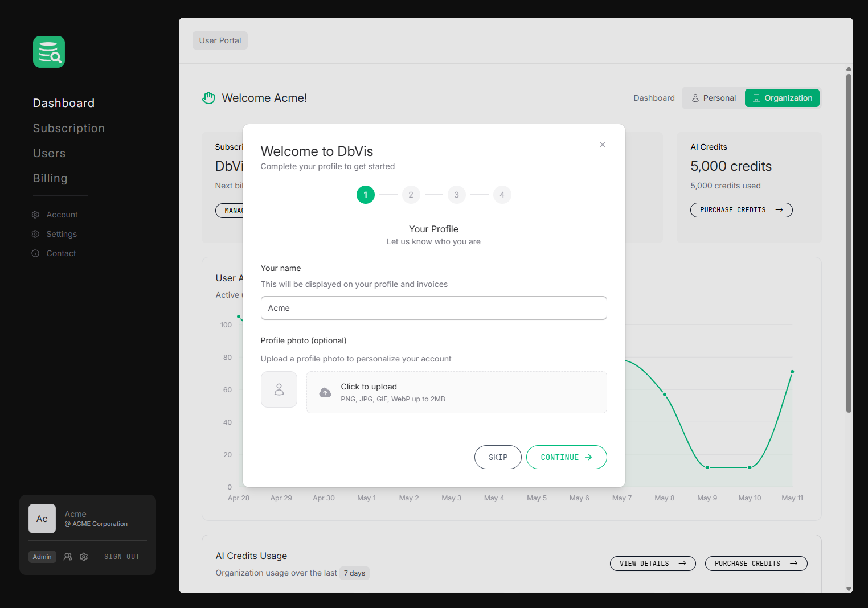Click the scroll down arrow of scrollbar
The width and height of the screenshot is (868, 608).
click(x=849, y=589)
